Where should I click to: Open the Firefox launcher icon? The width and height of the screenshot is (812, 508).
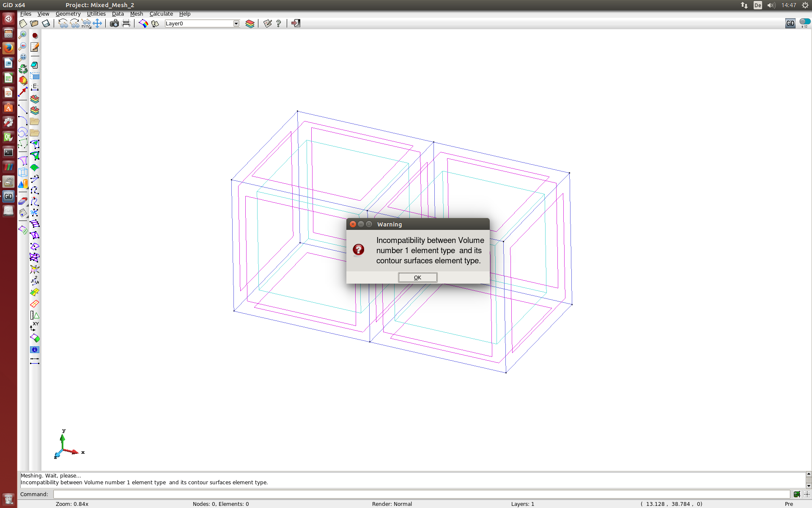click(8, 48)
